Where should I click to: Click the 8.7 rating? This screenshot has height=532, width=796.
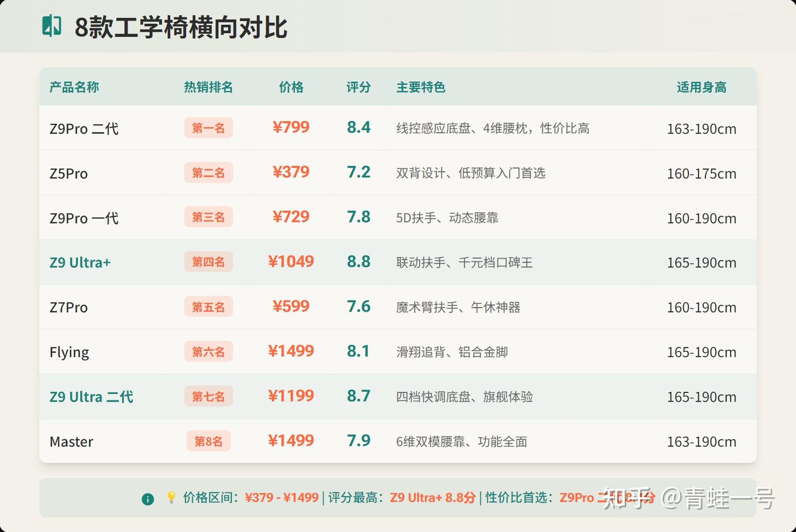point(359,396)
